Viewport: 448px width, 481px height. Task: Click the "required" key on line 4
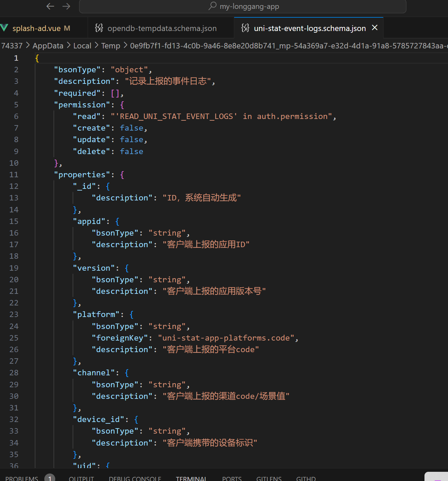click(77, 93)
